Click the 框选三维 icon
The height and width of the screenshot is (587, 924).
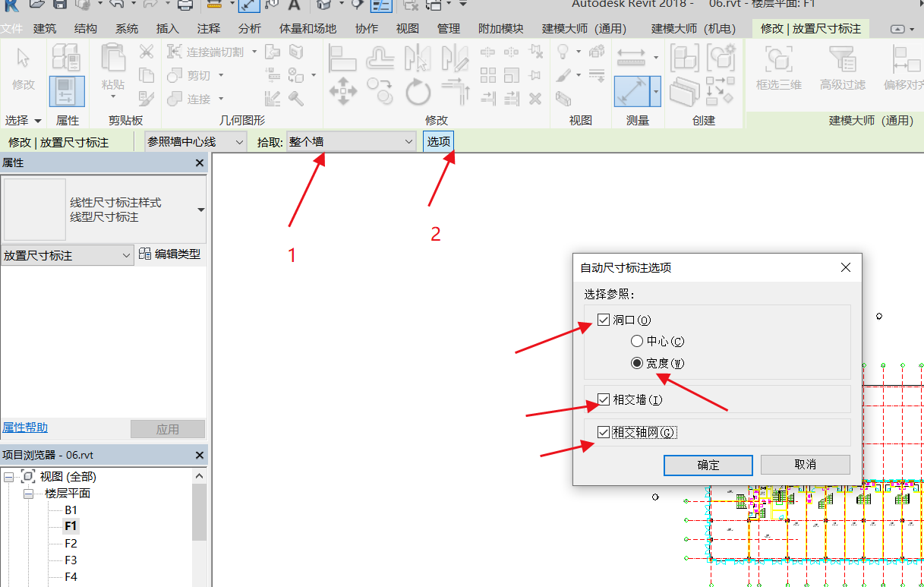tap(778, 61)
